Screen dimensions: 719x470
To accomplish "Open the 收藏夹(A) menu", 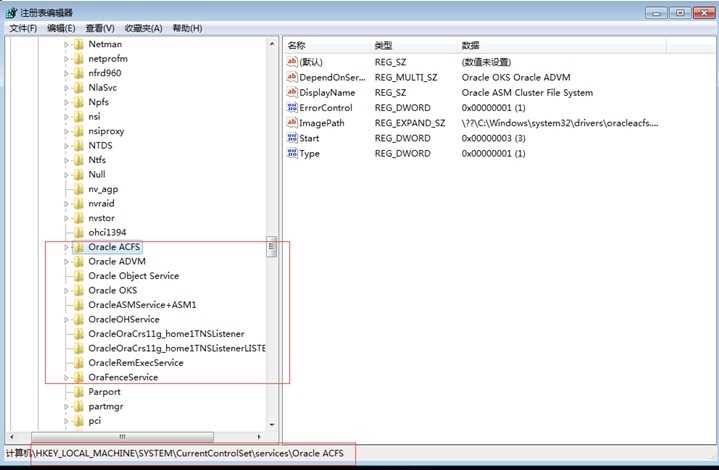I will pyautogui.click(x=144, y=28).
